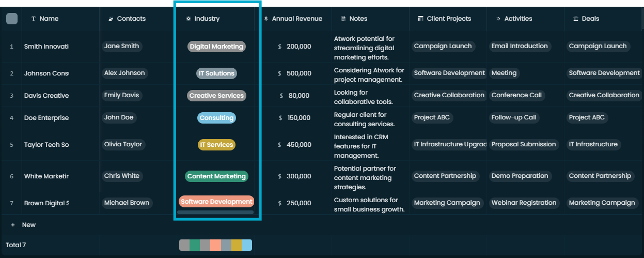Open the Creative Services industry tag
This screenshot has height=258, width=644.
[216, 96]
